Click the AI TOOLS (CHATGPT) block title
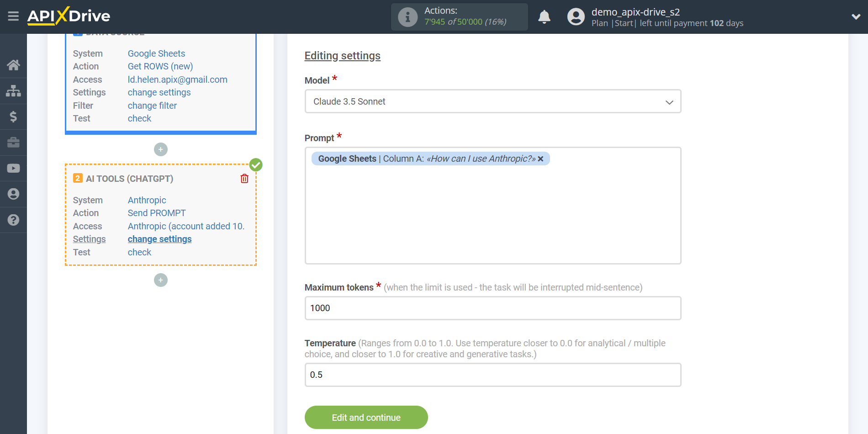The image size is (868, 434). pos(129,179)
